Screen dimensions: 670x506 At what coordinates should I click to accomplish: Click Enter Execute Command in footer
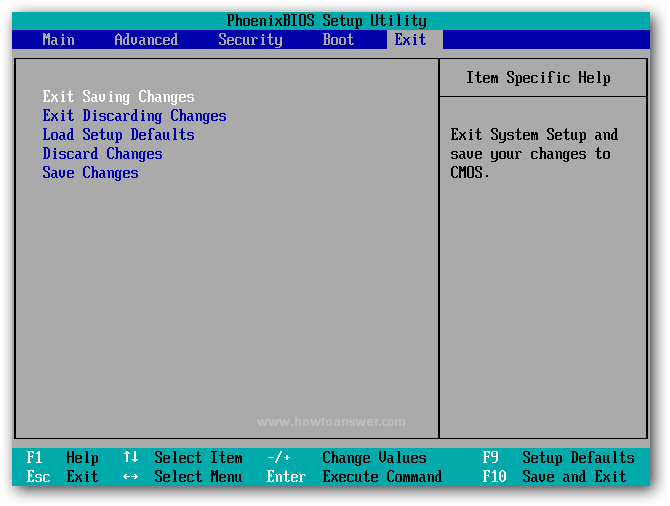coord(354,477)
